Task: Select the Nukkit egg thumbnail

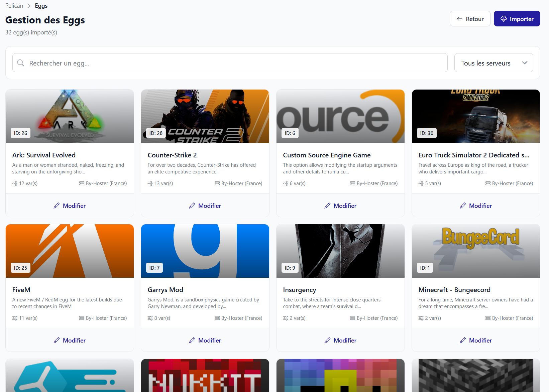Action: (205, 375)
